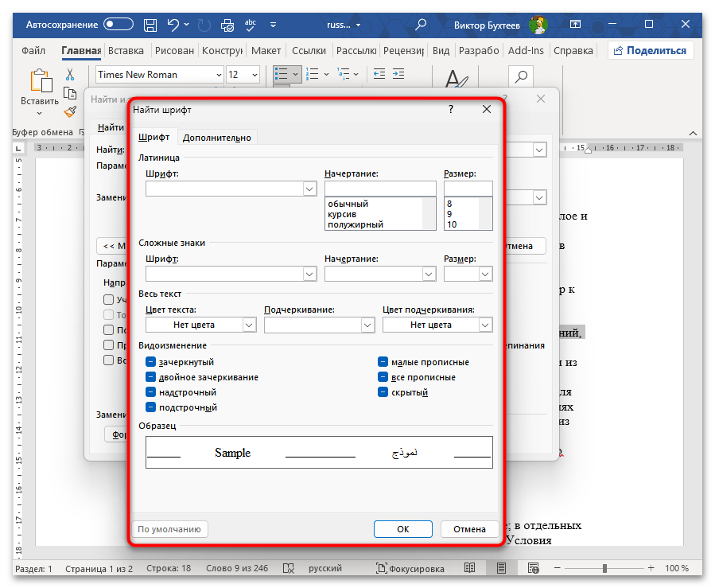This screenshot has width=715, height=588.
Task: Toggle the малые прописные checkbox
Action: (x=383, y=362)
